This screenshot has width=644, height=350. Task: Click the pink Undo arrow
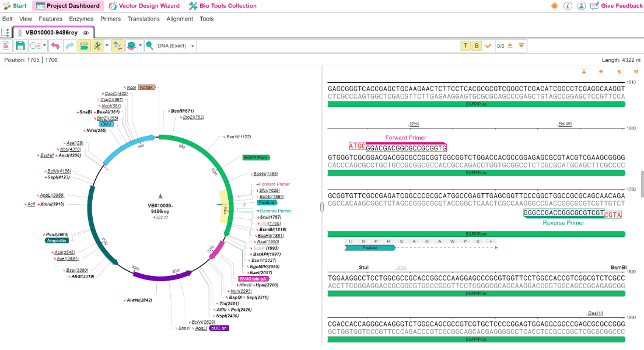pos(55,46)
